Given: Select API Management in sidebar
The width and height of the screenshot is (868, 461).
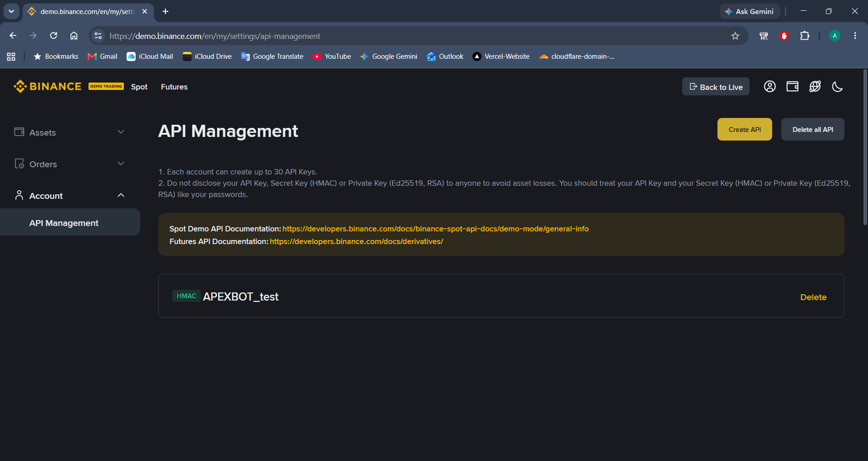Looking at the screenshot, I should (70, 222).
